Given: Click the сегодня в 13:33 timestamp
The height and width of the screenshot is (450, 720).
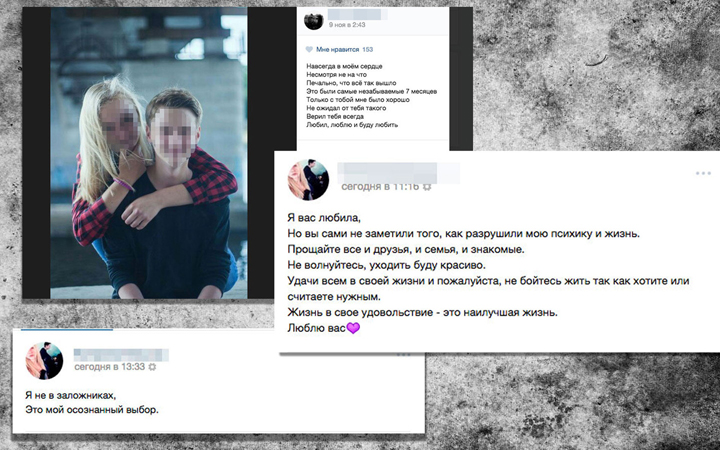Looking at the screenshot, I should [x=110, y=367].
